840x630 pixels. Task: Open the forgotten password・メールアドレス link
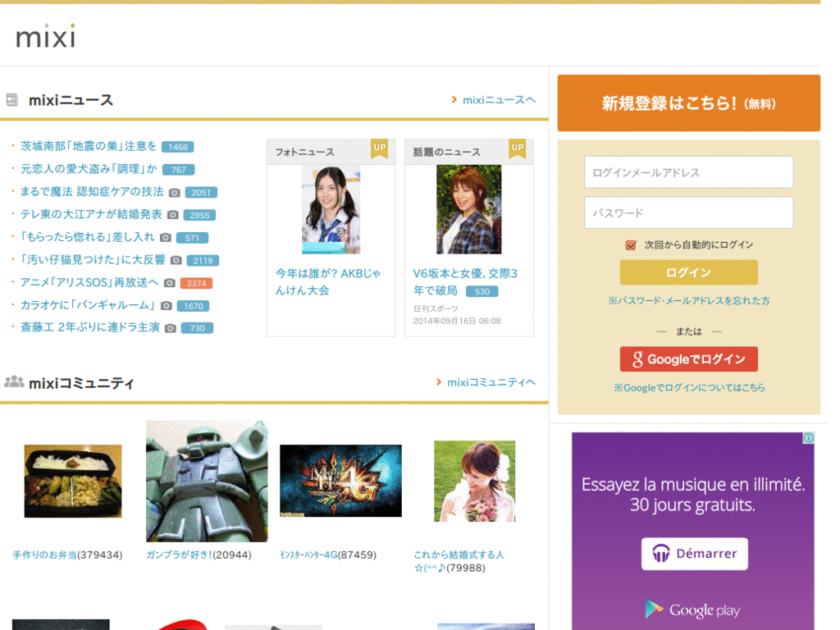688,301
